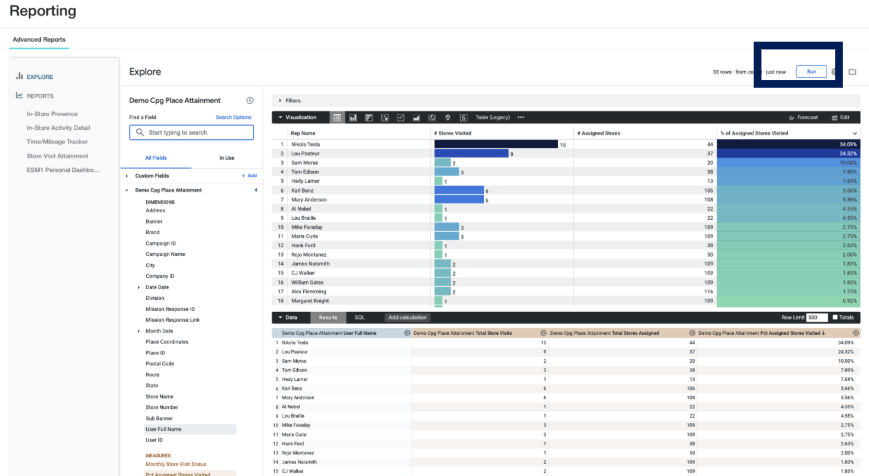This screenshot has width=869, height=476.
Task: Expand the Filters section
Action: click(280, 101)
